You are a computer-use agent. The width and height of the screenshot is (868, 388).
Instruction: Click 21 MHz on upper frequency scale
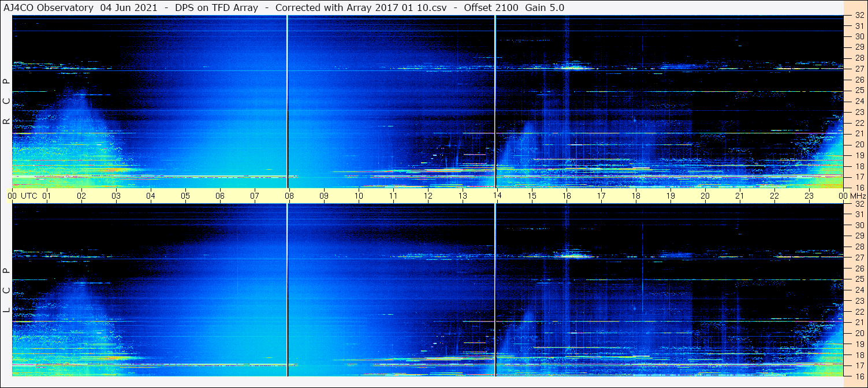[859, 133]
